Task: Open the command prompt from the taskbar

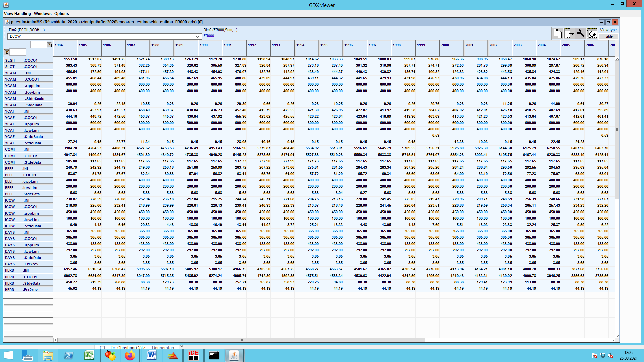Action: click(x=214, y=355)
